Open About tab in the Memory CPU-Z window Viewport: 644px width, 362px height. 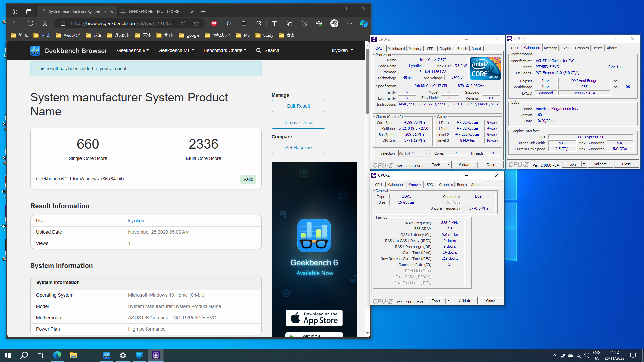coord(476,185)
